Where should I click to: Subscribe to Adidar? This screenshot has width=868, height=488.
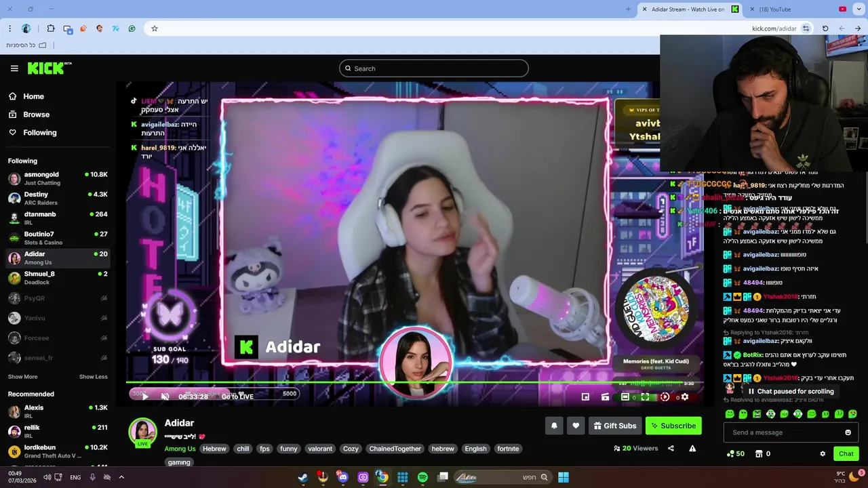(x=673, y=426)
